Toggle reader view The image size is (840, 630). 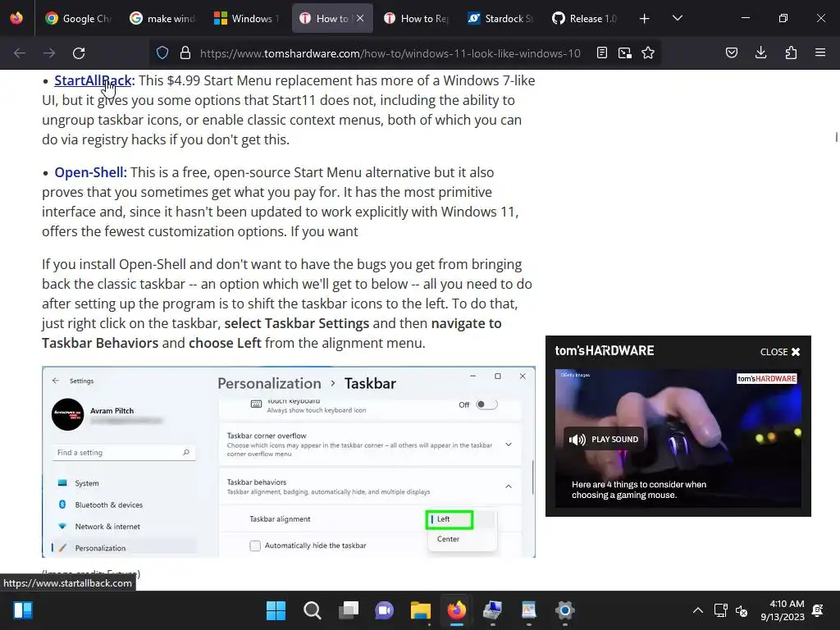[602, 53]
